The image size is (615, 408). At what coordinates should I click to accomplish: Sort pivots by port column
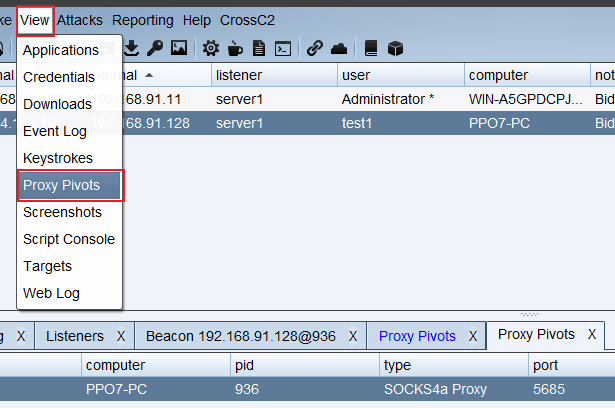click(x=572, y=365)
